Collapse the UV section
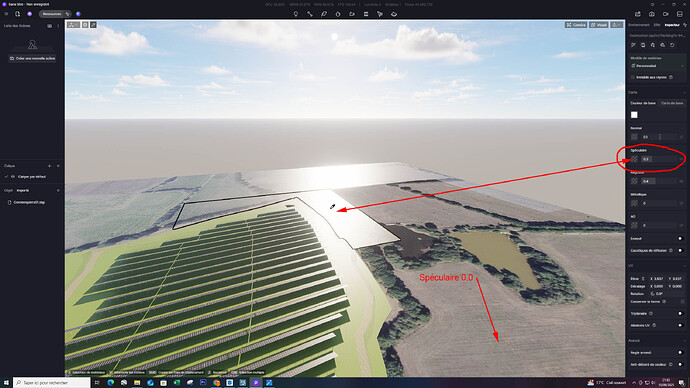This screenshot has width=690, height=388. coord(684,266)
